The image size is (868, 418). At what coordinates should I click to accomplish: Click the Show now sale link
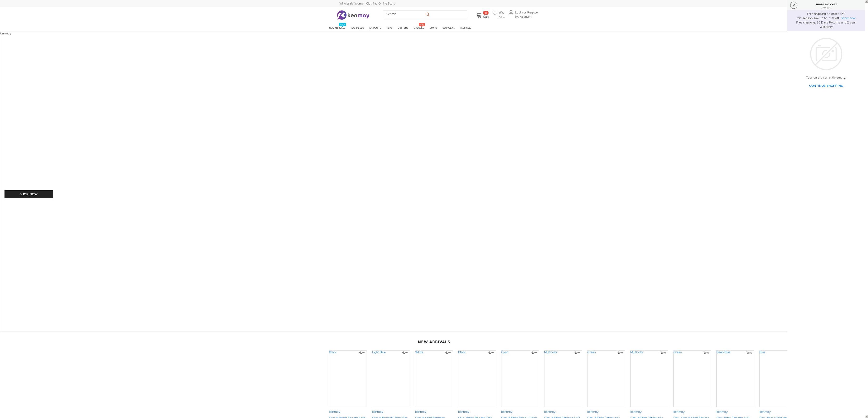848,18
